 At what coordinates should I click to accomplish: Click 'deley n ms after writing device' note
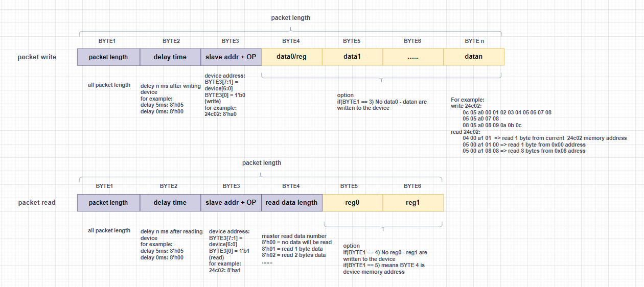(x=171, y=89)
